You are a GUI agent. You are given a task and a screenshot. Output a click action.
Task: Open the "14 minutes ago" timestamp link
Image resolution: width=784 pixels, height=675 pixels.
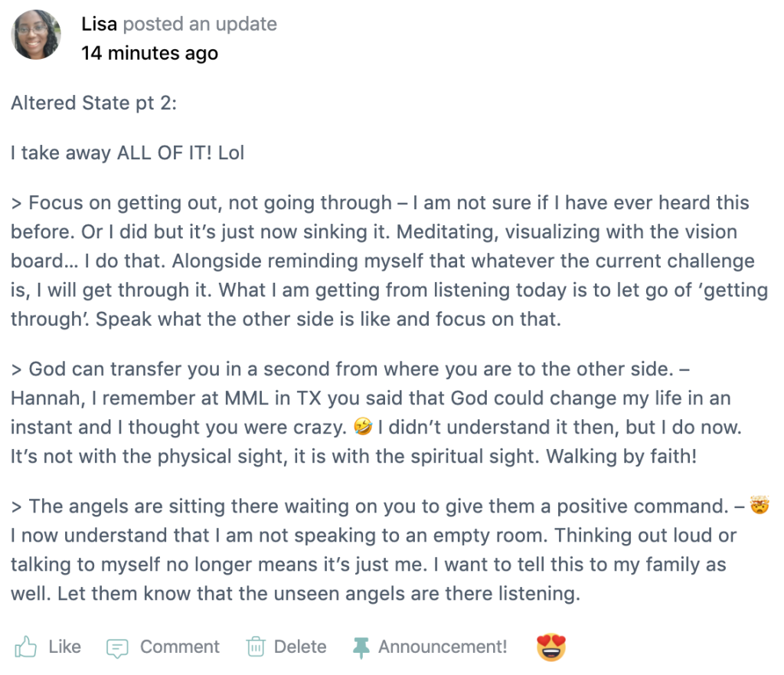pyautogui.click(x=149, y=53)
